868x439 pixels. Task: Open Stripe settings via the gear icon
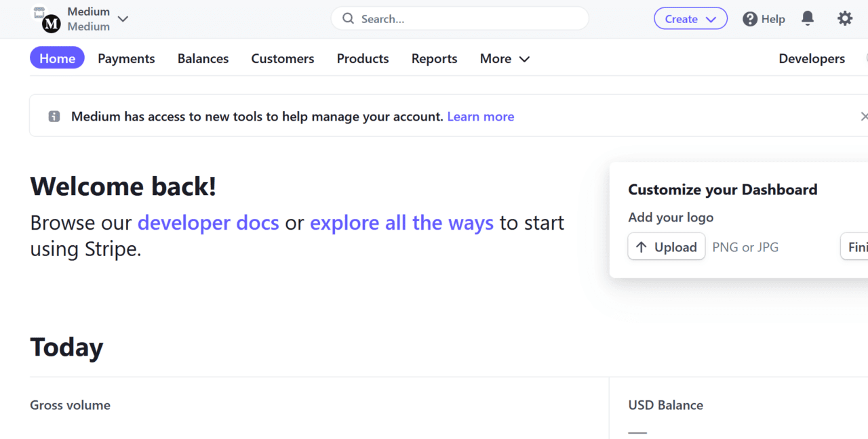tap(845, 18)
